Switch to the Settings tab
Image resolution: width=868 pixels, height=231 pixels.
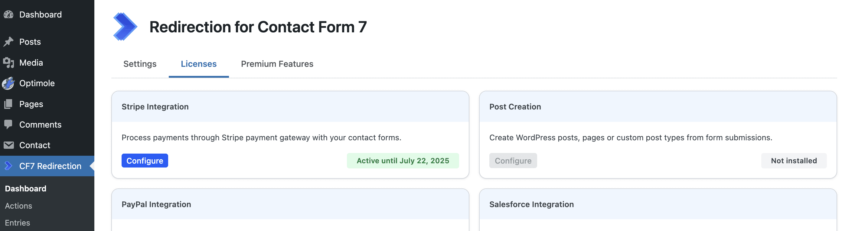coord(140,64)
